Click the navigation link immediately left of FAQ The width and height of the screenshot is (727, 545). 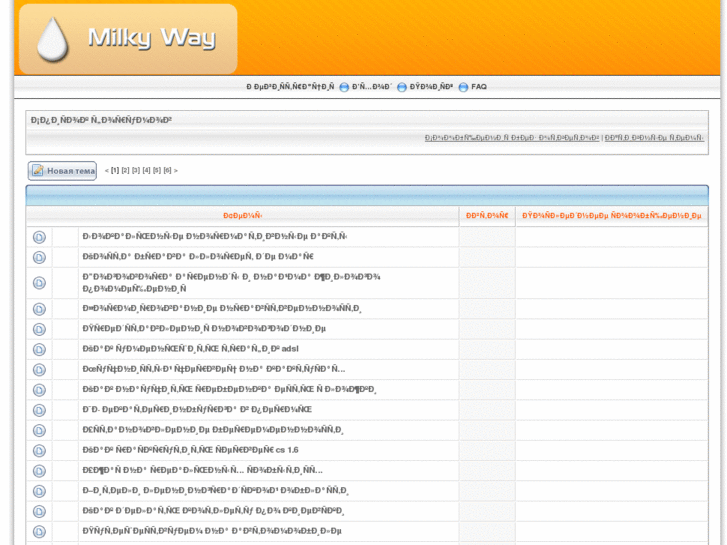[x=431, y=87]
